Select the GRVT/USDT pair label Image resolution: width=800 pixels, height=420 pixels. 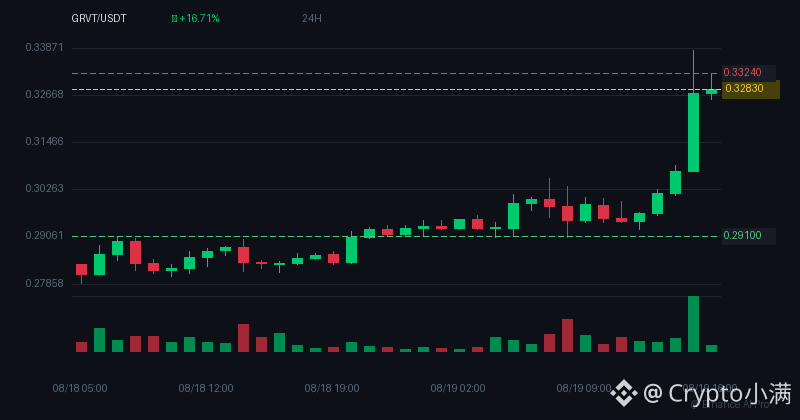click(99, 18)
